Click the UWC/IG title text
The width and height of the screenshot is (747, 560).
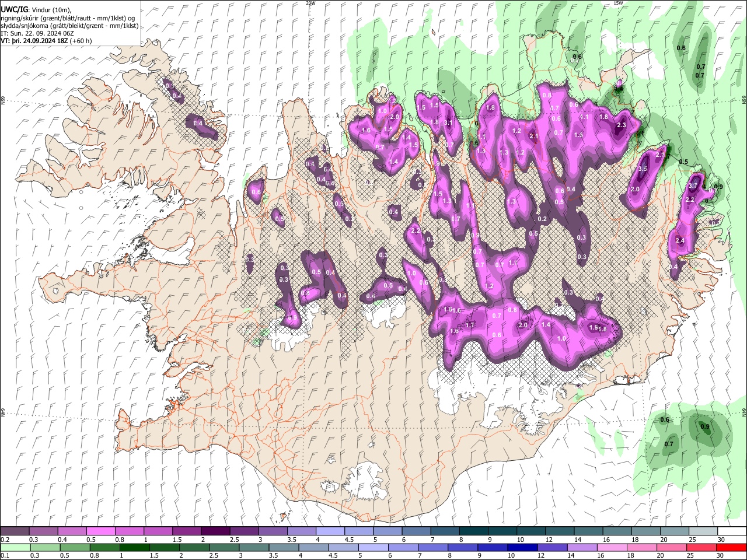(14, 10)
